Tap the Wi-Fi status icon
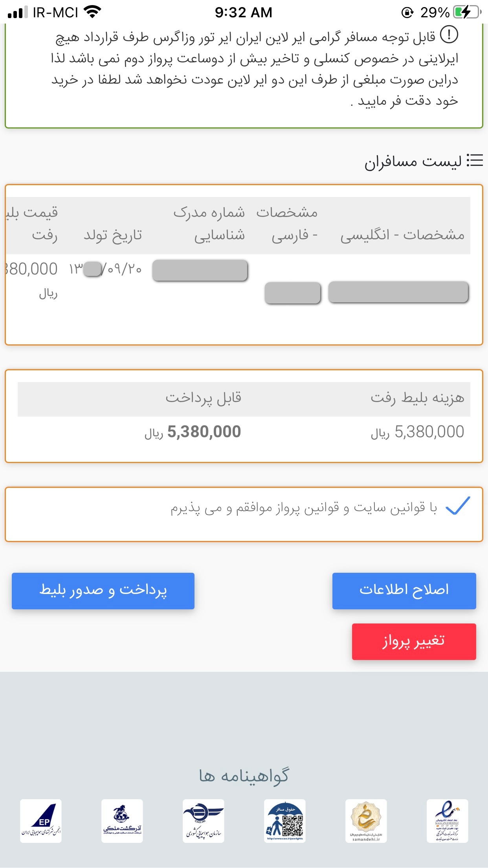488x868 pixels. [93, 12]
